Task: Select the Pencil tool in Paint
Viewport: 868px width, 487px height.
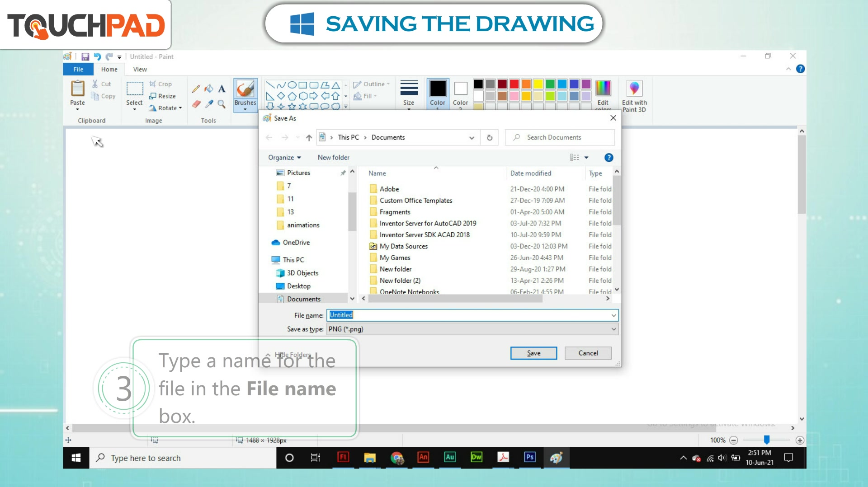Action: point(196,89)
